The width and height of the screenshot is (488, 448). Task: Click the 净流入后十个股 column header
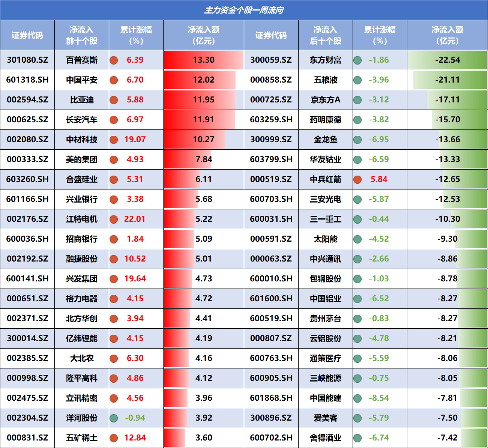(326, 35)
